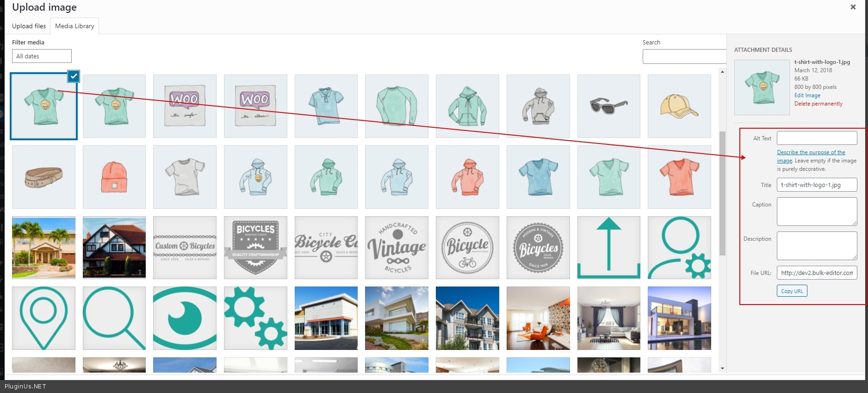
Task: Click the media grid scrollbar down arrow
Action: [x=722, y=368]
